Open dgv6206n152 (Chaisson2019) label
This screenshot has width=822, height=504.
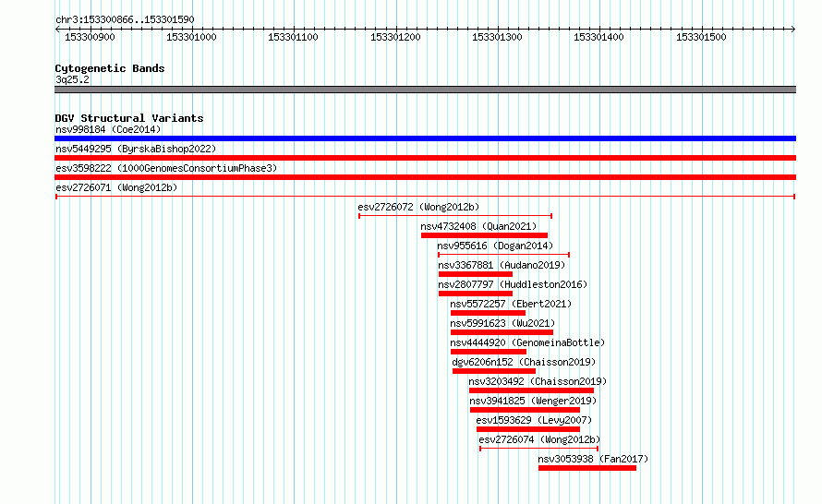pyautogui.click(x=524, y=362)
